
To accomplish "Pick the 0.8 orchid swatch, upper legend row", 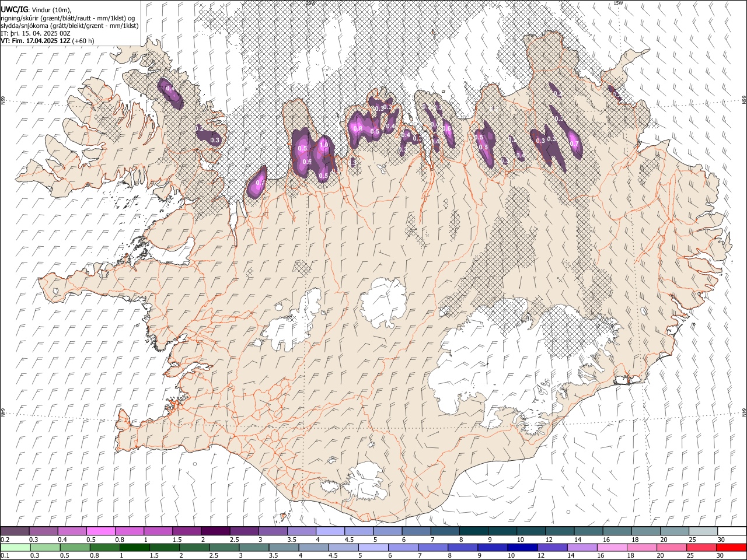I will pos(130,531).
